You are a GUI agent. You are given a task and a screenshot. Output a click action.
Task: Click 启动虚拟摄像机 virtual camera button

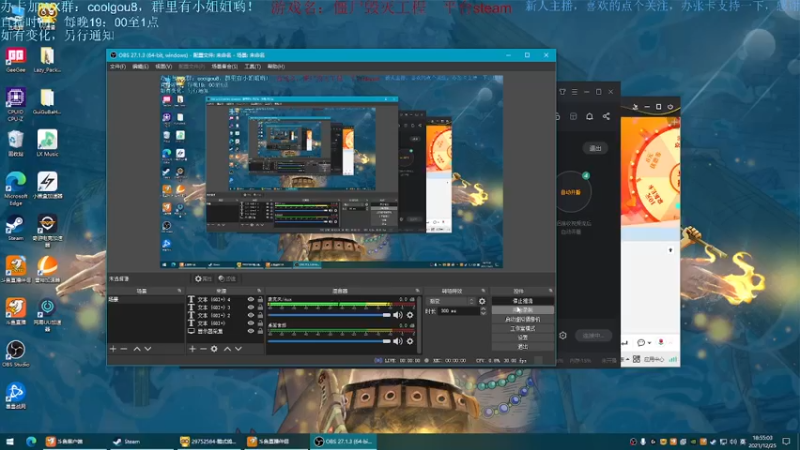pos(522,319)
